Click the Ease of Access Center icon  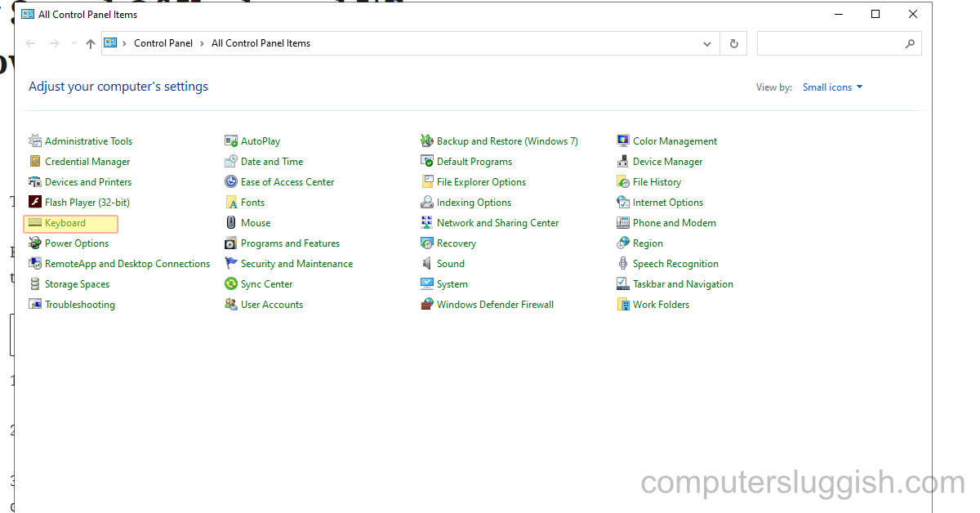231,182
